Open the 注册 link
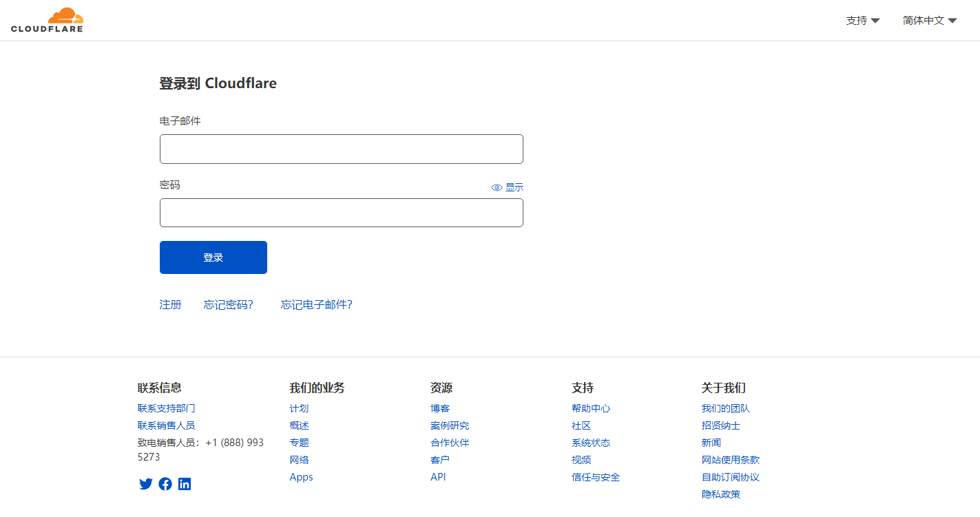Viewport: 980px width, 517px height. point(171,304)
